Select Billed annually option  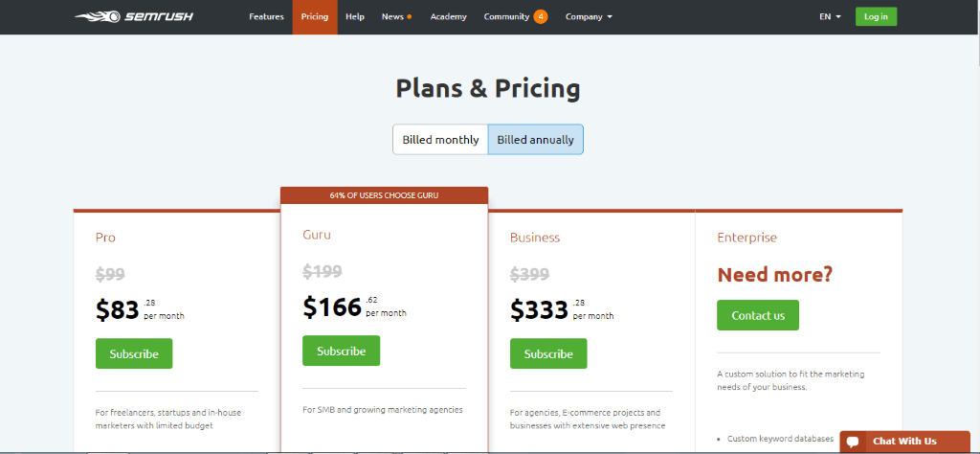[x=536, y=140]
